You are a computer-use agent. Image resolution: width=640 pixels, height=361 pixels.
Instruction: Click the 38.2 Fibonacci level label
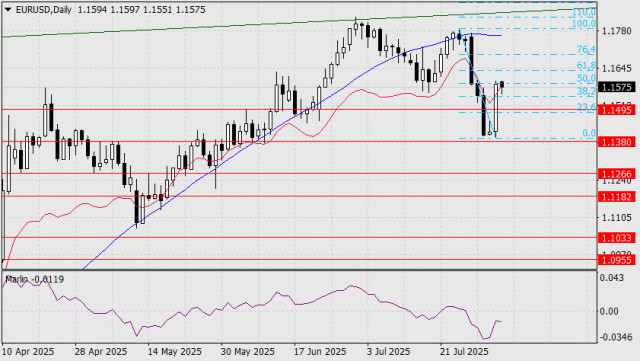[x=586, y=91]
